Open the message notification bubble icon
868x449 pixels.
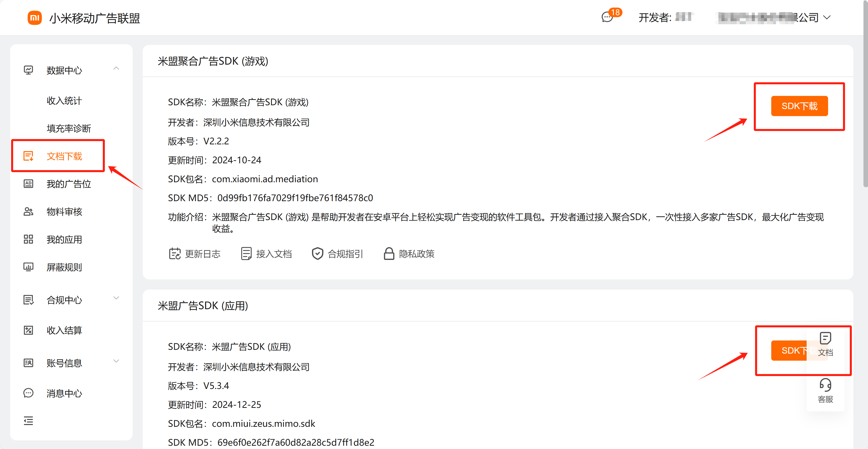point(607,17)
